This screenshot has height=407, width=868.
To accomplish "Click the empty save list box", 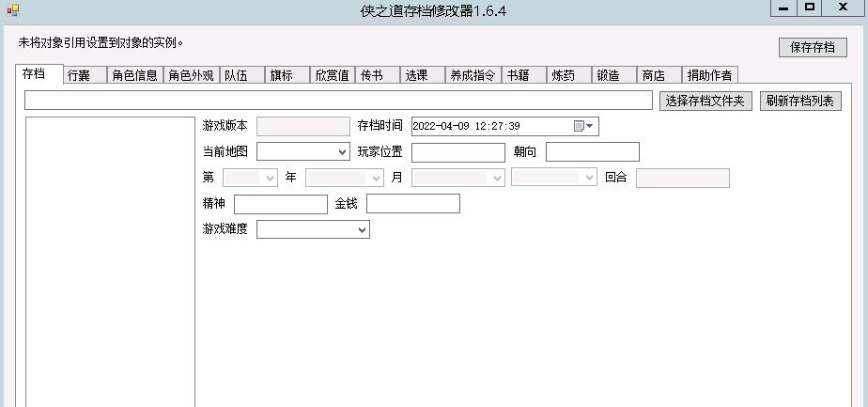I will (x=110, y=261).
